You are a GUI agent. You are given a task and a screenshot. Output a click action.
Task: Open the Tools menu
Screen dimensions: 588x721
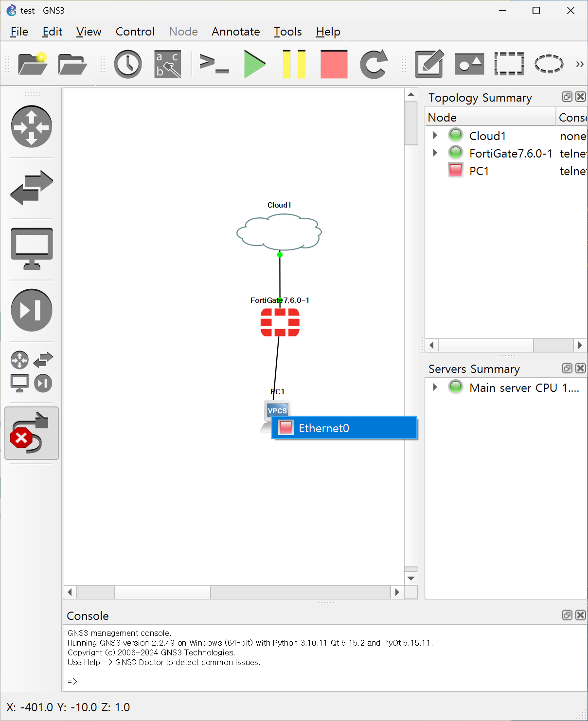click(288, 32)
